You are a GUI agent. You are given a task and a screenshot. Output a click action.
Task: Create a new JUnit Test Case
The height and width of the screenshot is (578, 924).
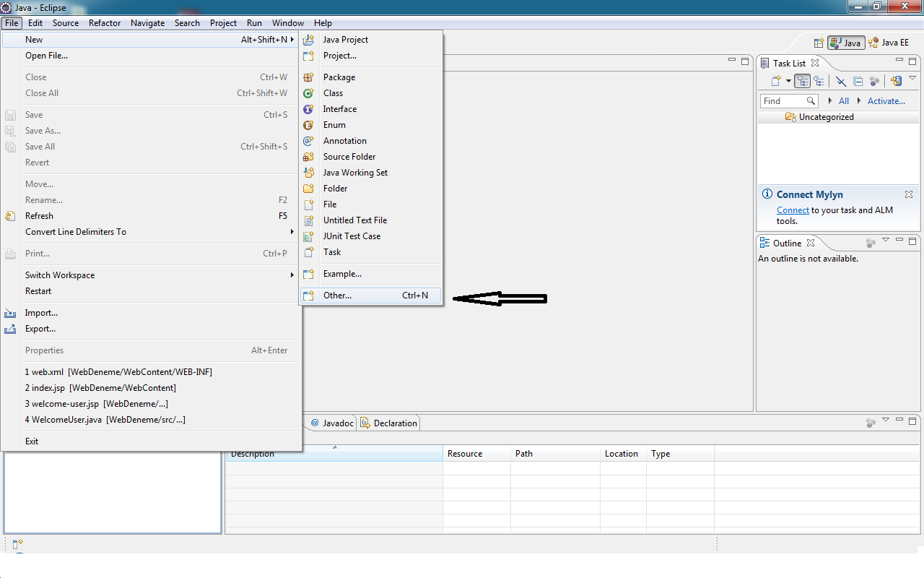click(370, 236)
